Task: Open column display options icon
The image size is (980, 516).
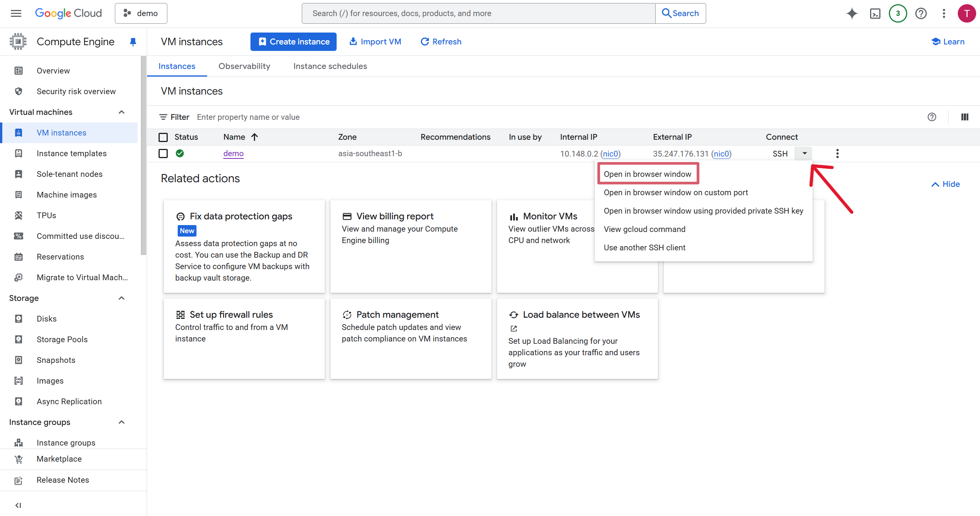Action: coord(965,117)
